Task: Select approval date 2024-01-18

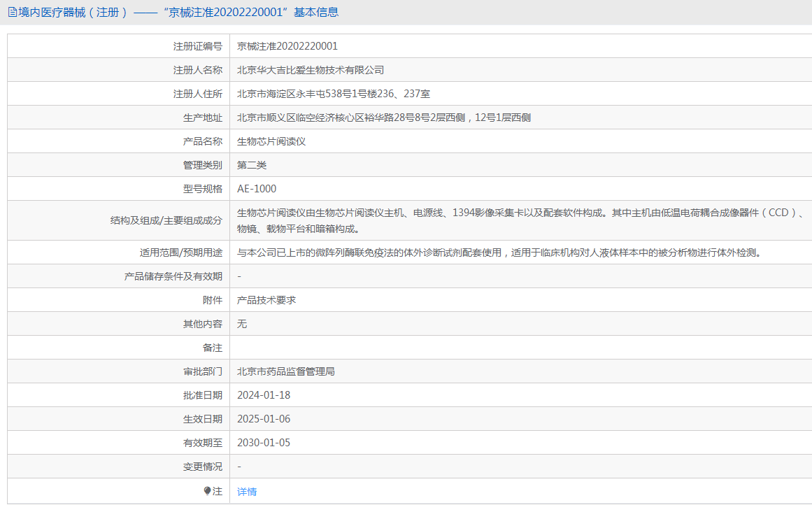Action: 264,395
